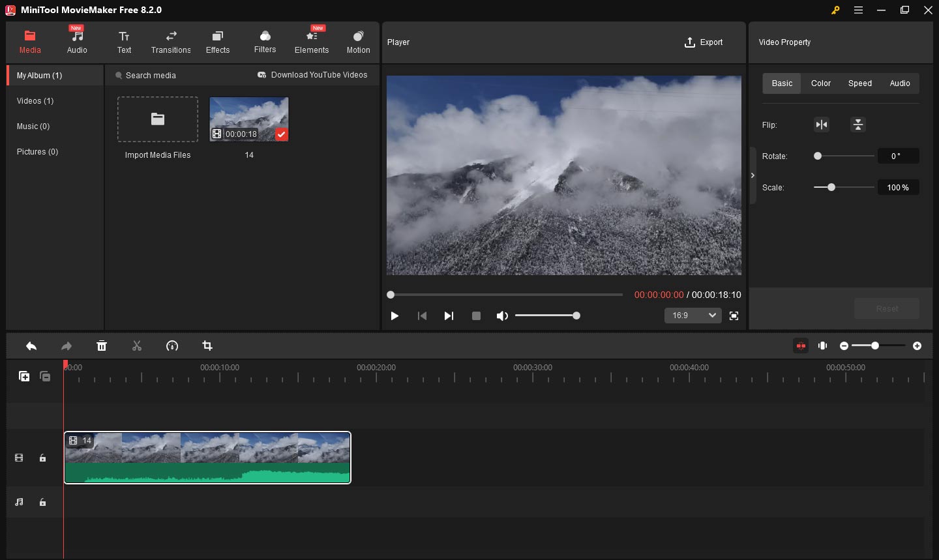Click the Rotate slider
939x560 pixels.
click(844, 156)
